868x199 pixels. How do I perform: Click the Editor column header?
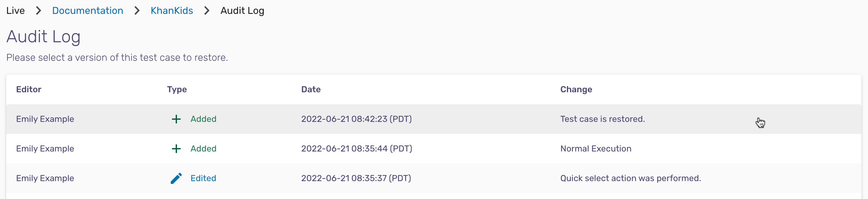[29, 89]
